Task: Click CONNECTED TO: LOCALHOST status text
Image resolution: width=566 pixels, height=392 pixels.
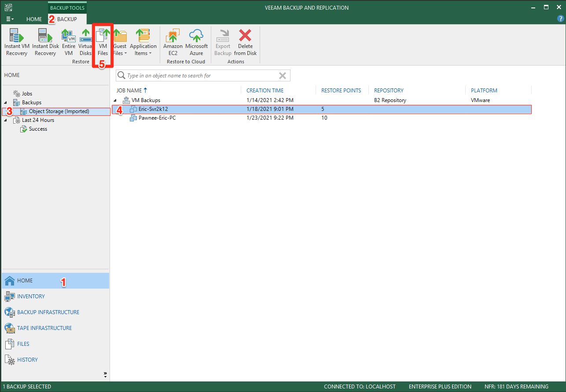Action: coord(360,387)
